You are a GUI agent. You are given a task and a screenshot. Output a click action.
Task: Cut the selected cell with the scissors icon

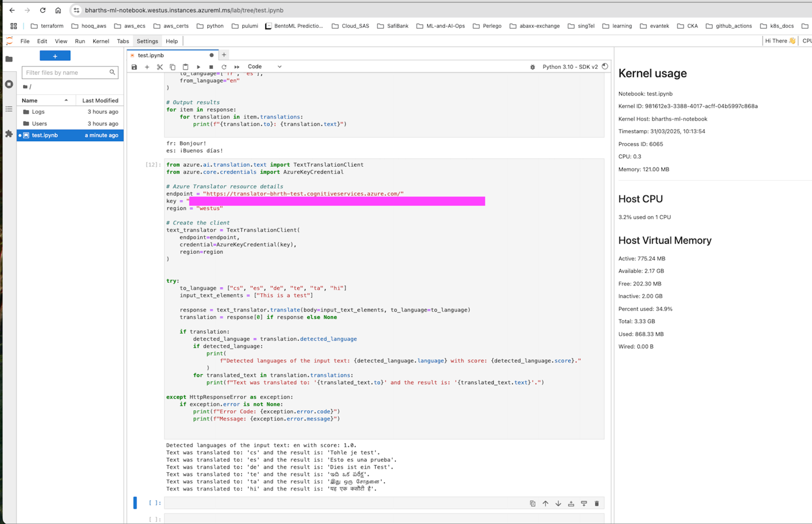tap(160, 67)
